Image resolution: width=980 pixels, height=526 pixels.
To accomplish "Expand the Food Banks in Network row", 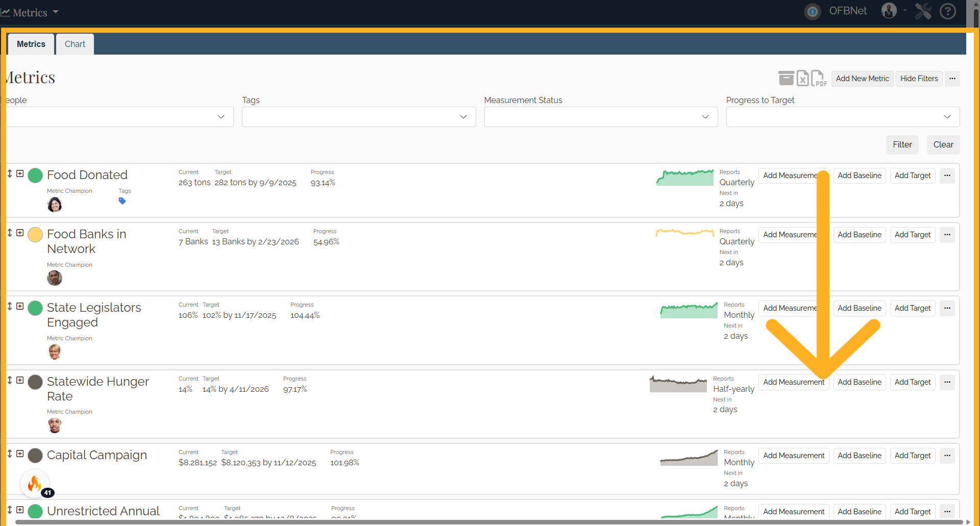I will point(20,233).
